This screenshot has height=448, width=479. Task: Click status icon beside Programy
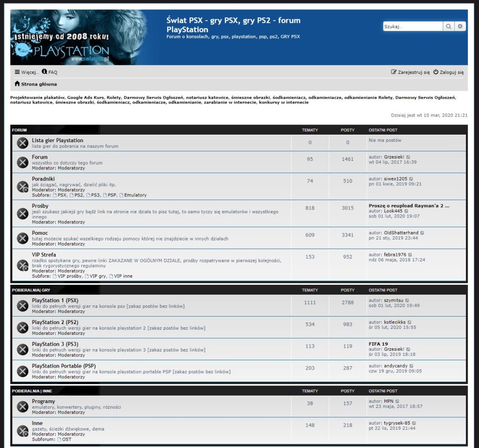click(x=22, y=406)
